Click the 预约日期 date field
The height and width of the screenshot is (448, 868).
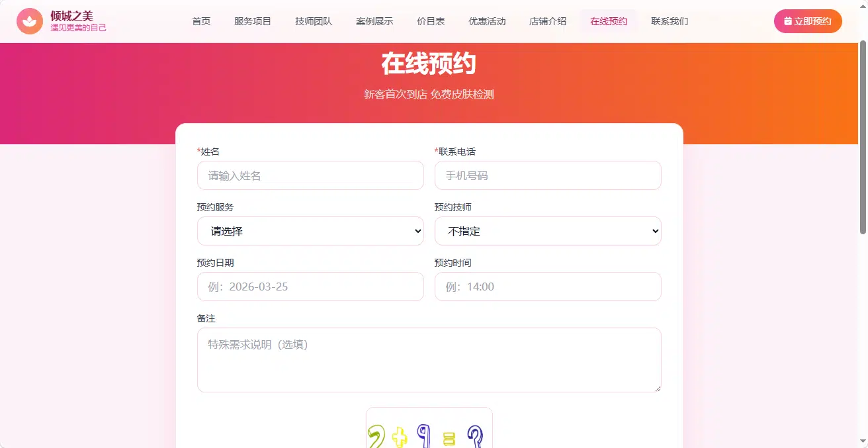(x=310, y=287)
